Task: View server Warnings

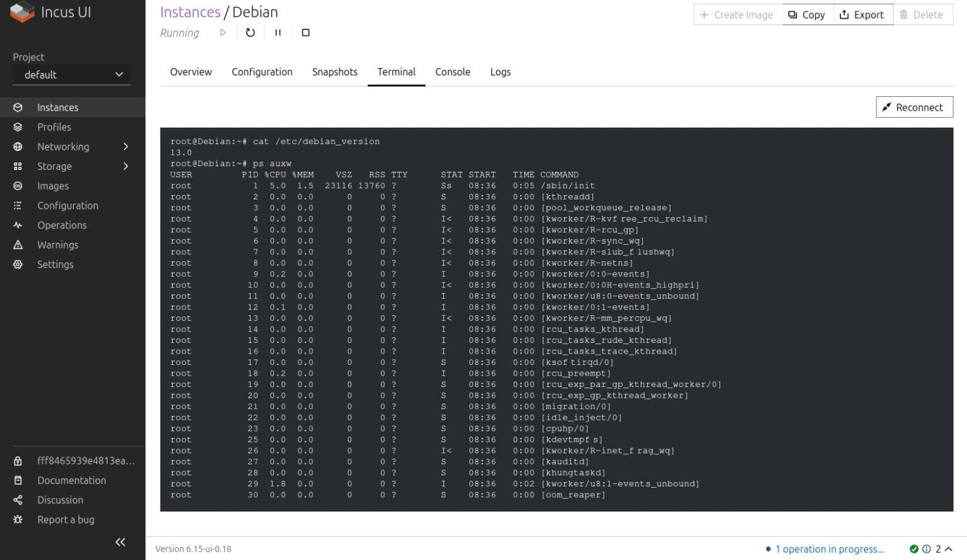Action: [58, 245]
